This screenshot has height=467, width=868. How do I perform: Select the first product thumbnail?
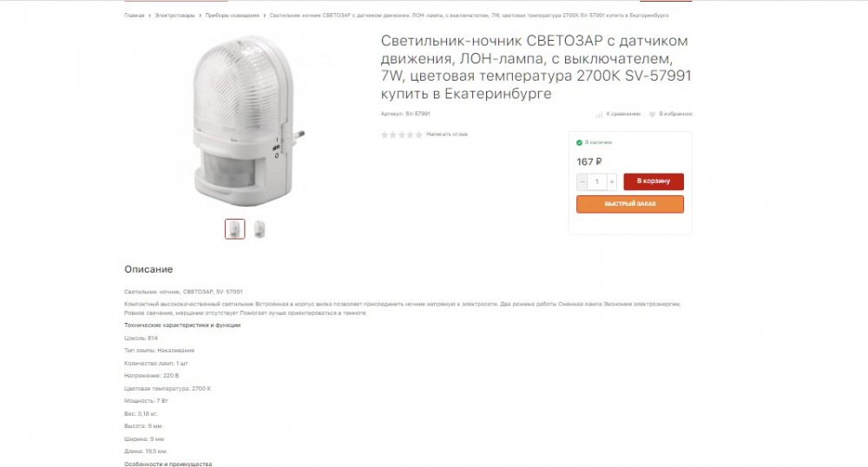point(234,229)
